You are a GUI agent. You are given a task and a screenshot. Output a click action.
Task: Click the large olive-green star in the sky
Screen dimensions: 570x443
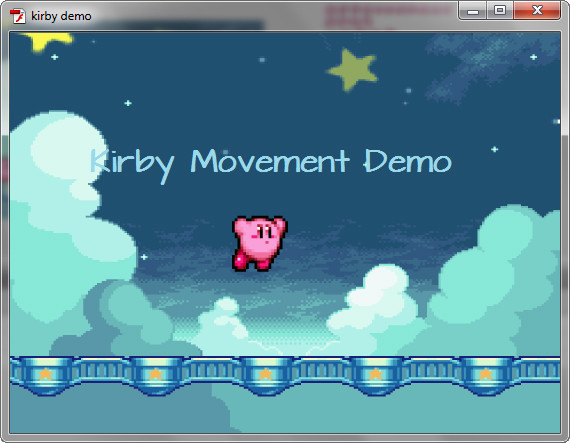click(x=352, y=70)
